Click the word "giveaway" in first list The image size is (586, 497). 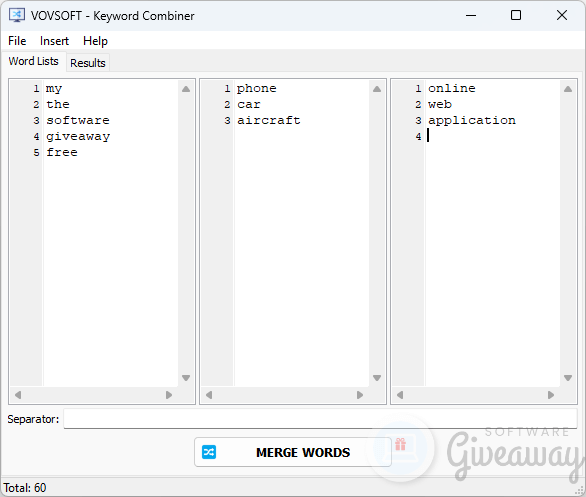78,137
